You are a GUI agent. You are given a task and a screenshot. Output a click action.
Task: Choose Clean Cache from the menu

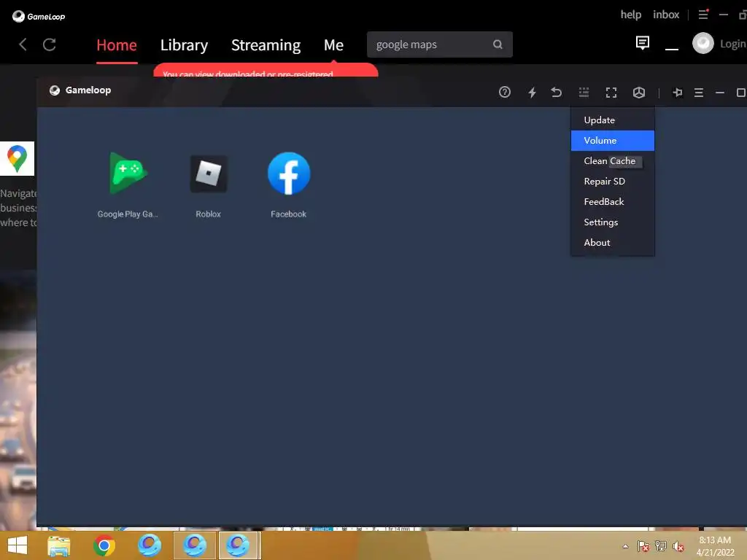tap(612, 161)
